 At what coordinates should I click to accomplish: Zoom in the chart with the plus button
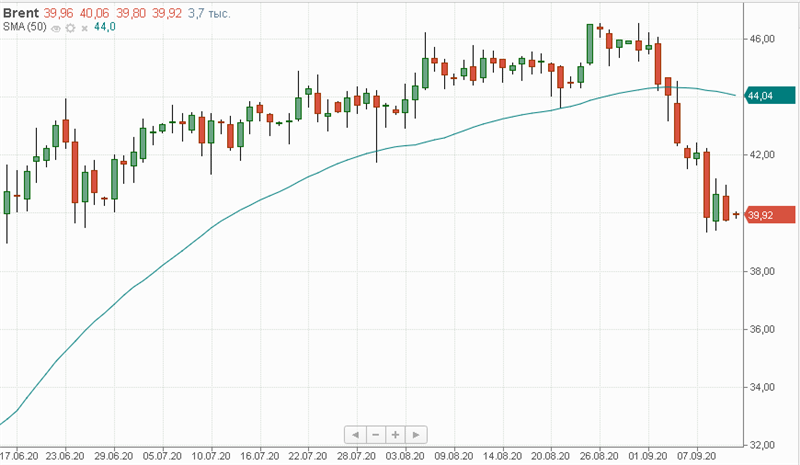[x=396, y=435]
